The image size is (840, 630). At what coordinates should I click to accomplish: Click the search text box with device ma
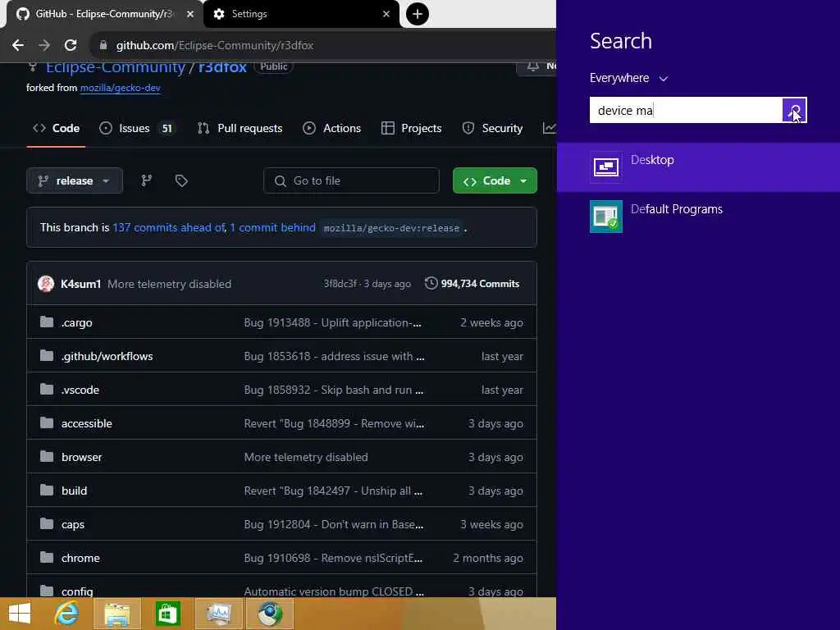point(686,111)
